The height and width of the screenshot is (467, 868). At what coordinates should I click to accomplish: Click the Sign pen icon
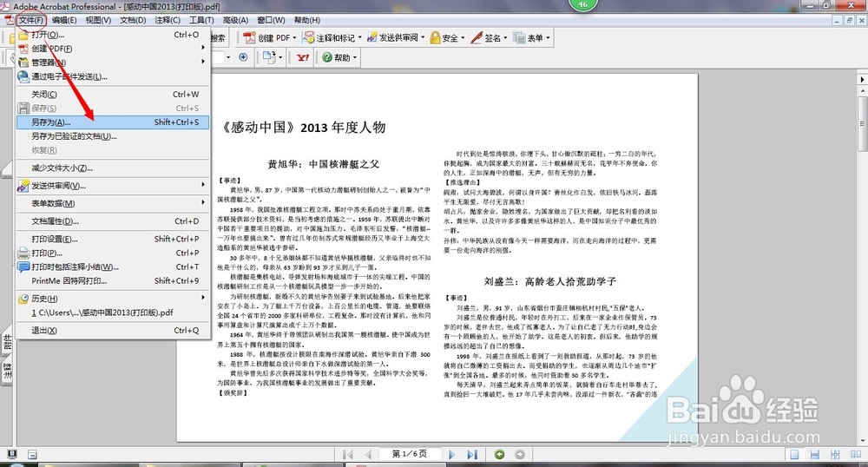476,37
